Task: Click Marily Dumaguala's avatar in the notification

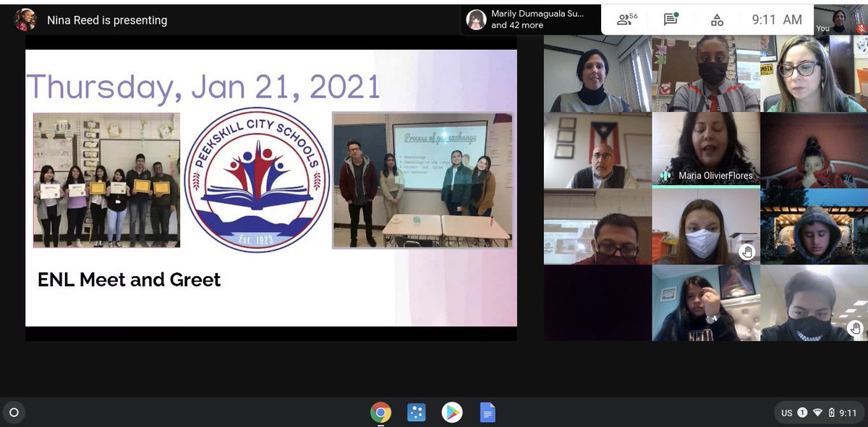Action: pos(476,20)
